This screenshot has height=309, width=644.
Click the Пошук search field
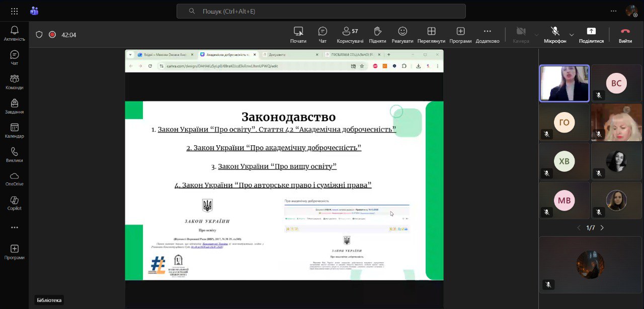point(321,11)
